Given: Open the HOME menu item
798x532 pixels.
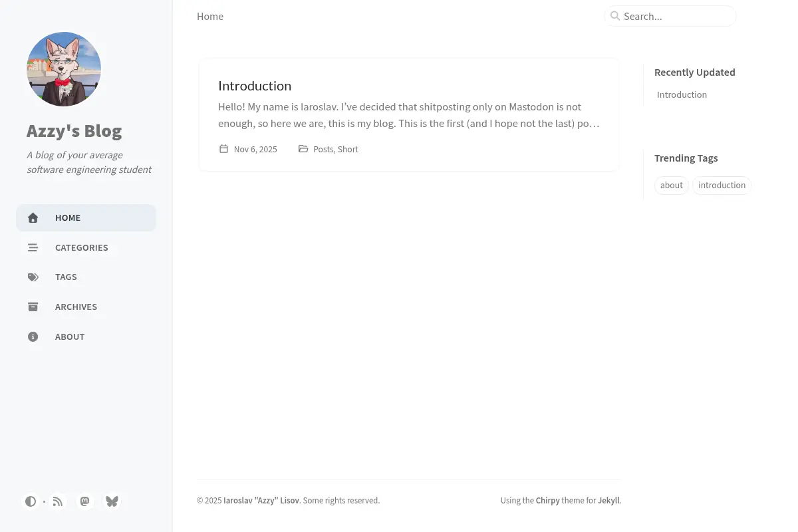Looking at the screenshot, I should click(86, 218).
